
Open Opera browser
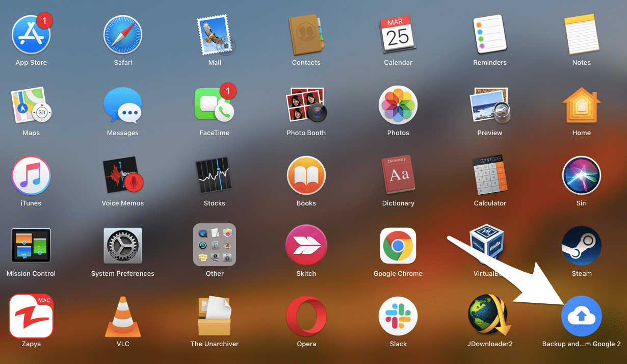[x=306, y=316]
